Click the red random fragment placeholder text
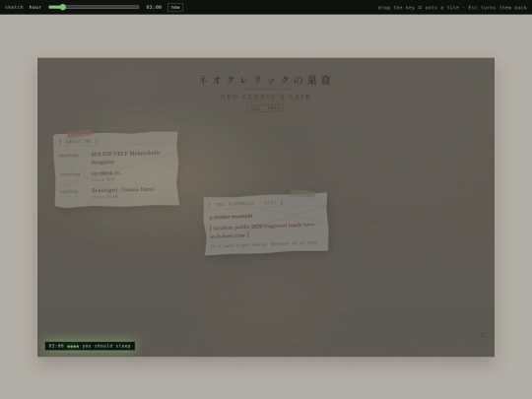The width and height of the screenshot is (532, 399). pos(263,230)
